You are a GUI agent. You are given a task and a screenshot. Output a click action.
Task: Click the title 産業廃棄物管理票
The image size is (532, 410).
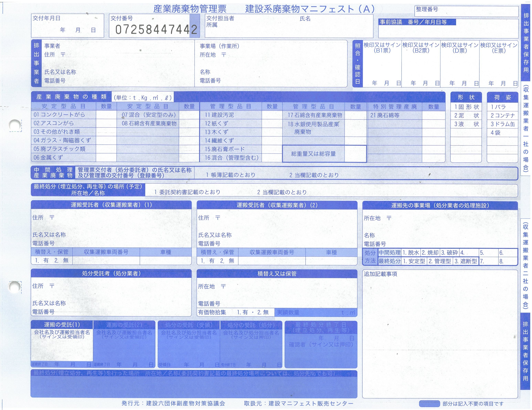click(190, 9)
